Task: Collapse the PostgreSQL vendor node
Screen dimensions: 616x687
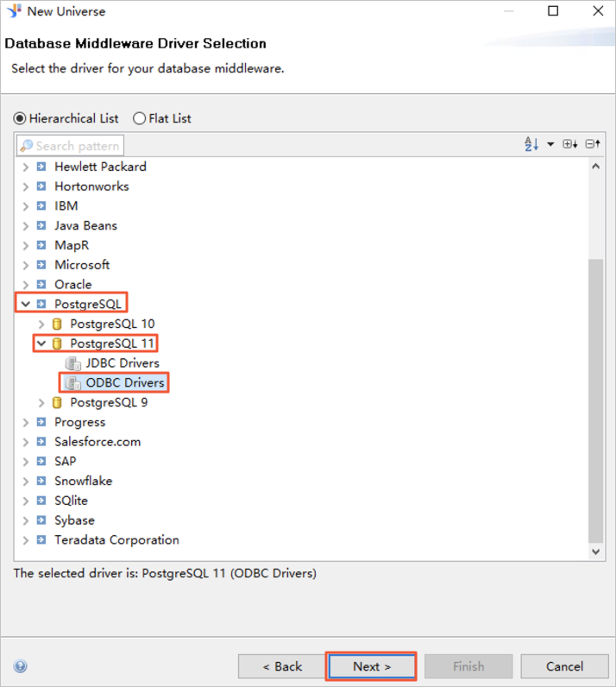Action: [x=25, y=304]
